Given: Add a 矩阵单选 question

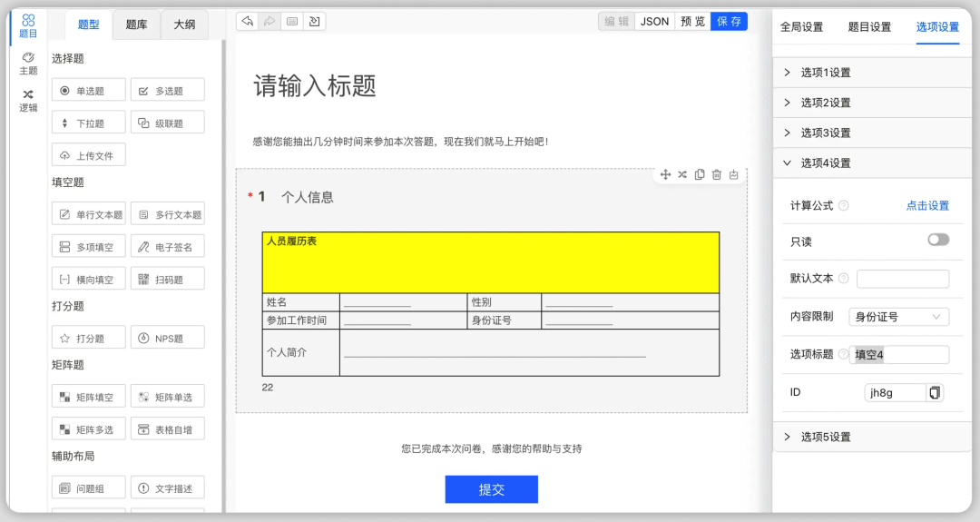Looking at the screenshot, I should tap(168, 397).
